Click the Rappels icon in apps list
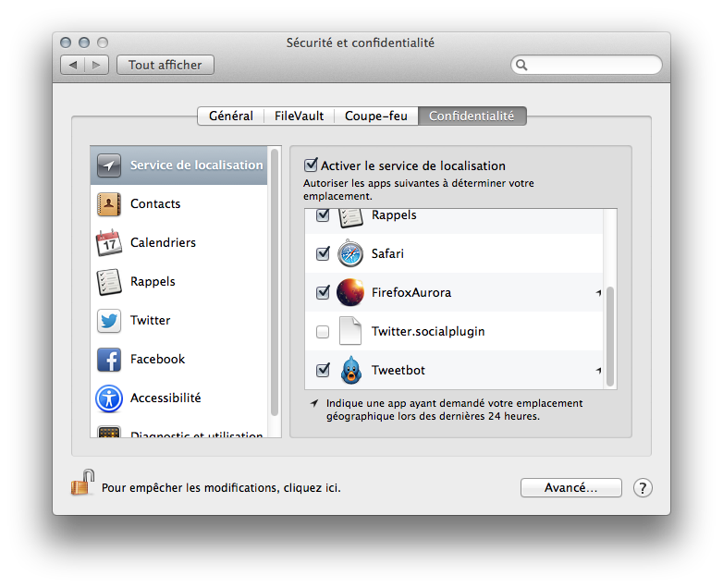This screenshot has height=588, width=723. point(350,218)
